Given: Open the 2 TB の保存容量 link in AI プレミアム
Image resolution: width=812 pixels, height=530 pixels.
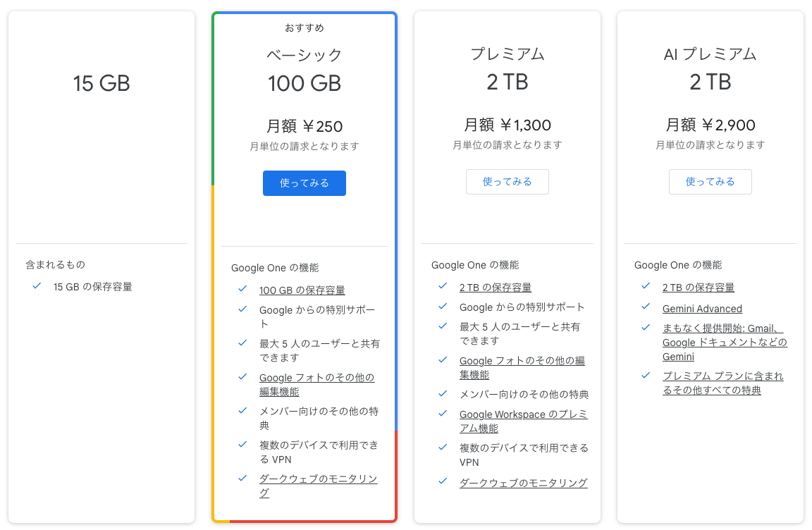Looking at the screenshot, I should 698,288.
